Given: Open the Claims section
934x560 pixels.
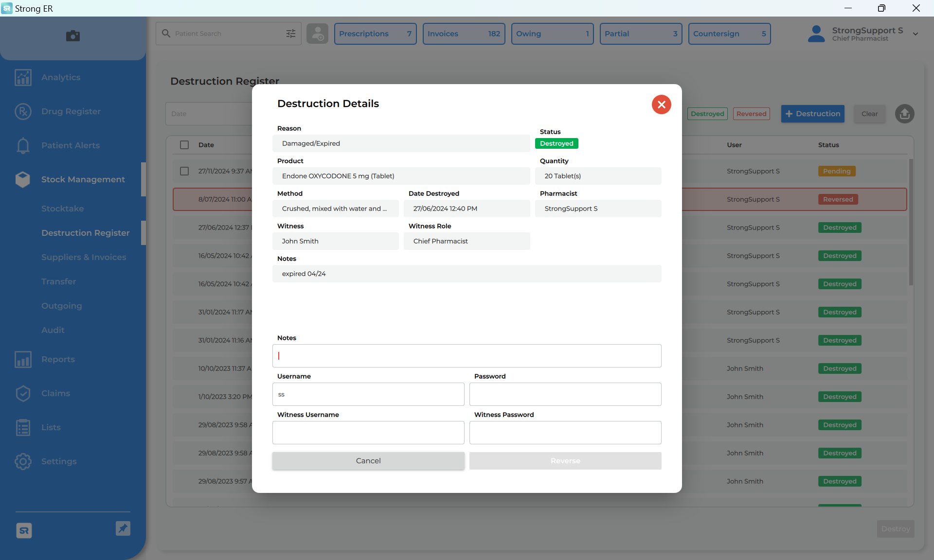Looking at the screenshot, I should point(55,393).
